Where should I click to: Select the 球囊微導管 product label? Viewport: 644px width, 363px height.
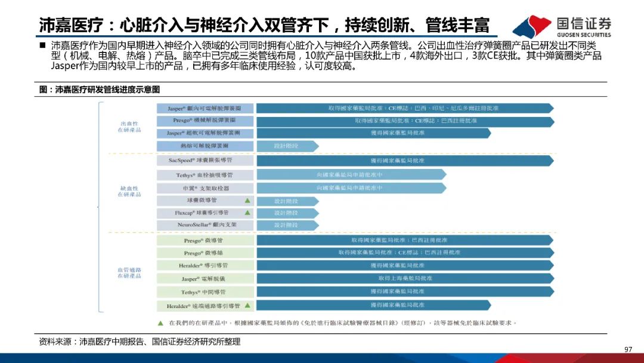[x=205, y=201]
